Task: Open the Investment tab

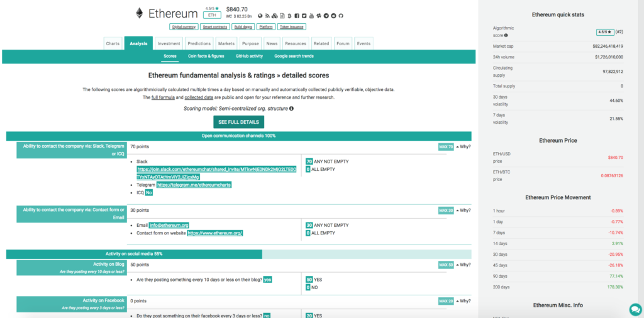Action: tap(169, 43)
